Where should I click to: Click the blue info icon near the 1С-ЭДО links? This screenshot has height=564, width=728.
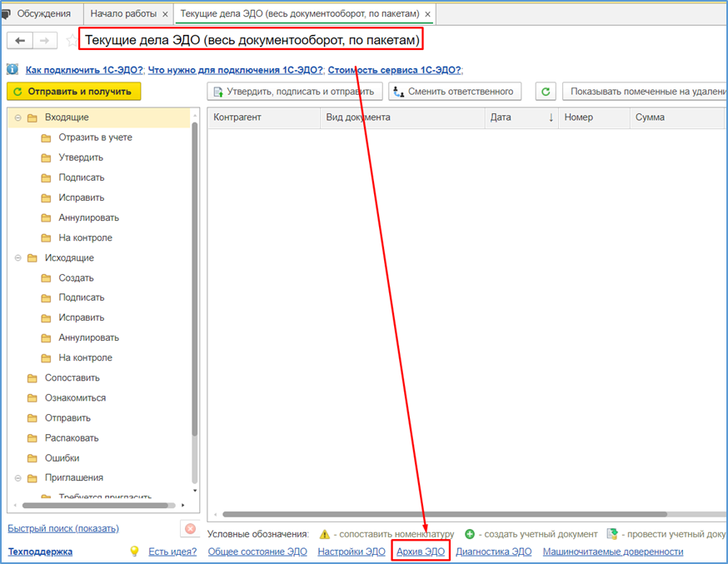(12, 70)
